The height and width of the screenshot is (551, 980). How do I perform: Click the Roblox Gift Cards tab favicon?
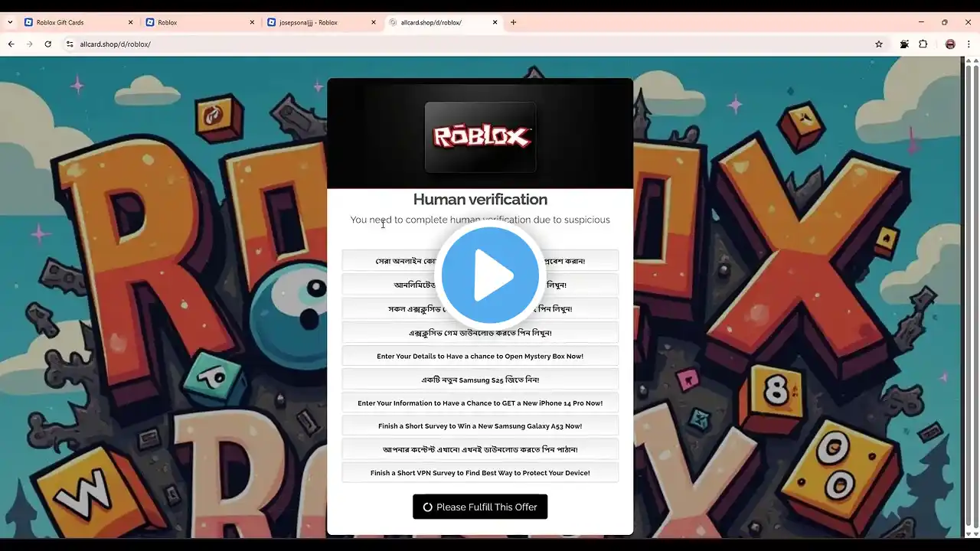coord(29,22)
